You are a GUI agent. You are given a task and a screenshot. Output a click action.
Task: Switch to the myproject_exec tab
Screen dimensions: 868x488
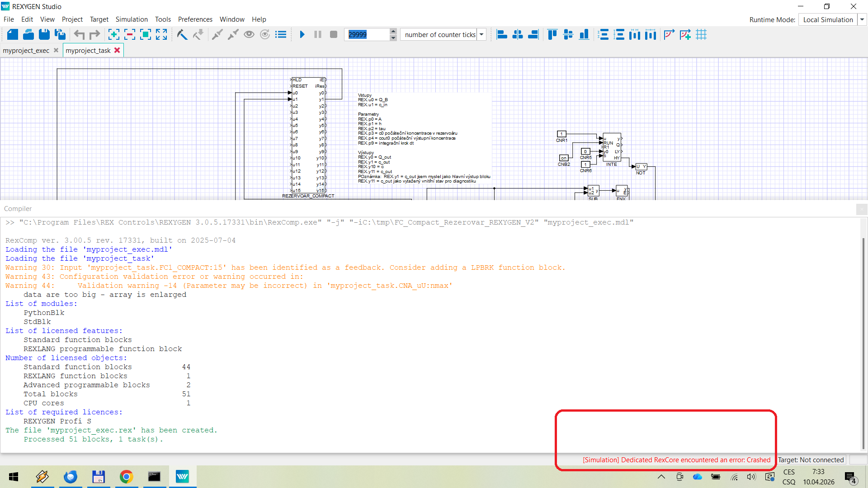click(26, 50)
